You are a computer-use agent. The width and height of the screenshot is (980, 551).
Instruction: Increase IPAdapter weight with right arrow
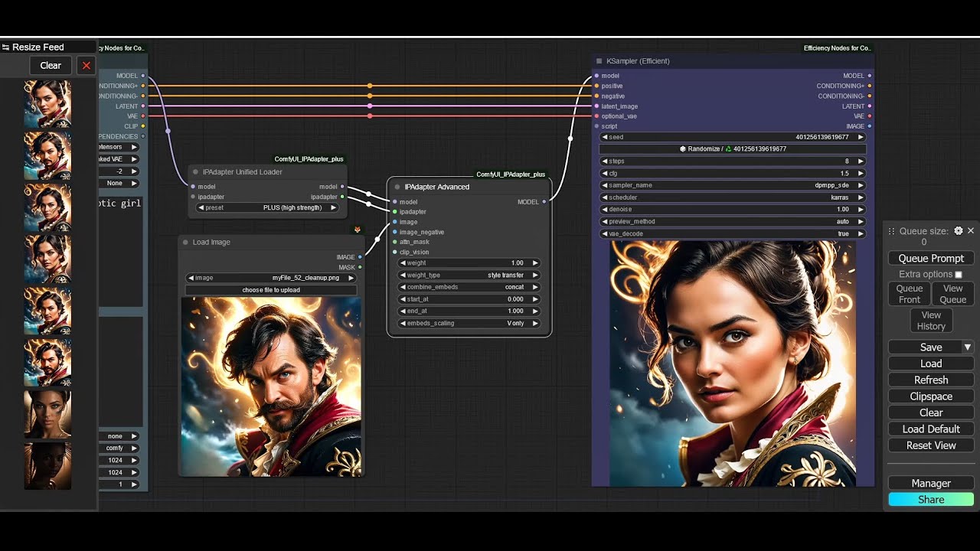tap(535, 263)
